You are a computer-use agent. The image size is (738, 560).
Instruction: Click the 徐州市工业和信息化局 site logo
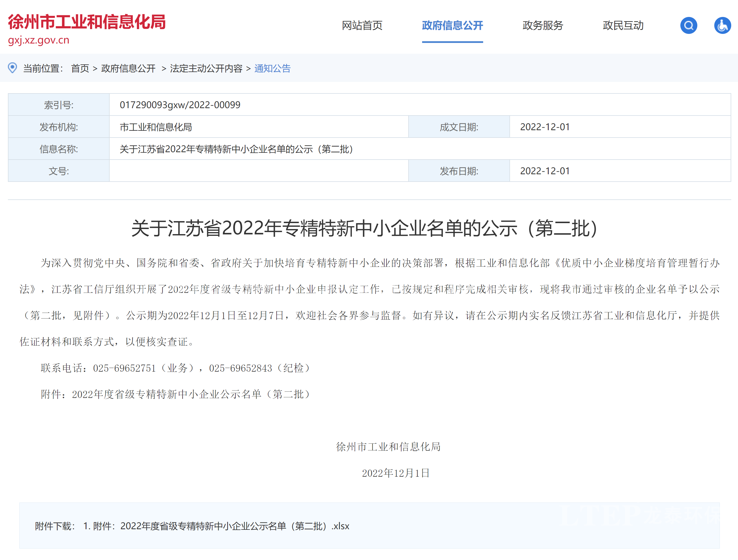click(87, 22)
